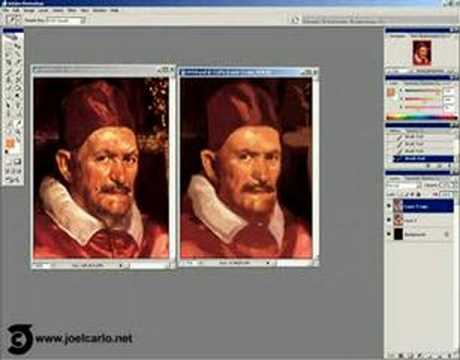Toggle lock transparent pixels in Layers panel

(x=402, y=194)
